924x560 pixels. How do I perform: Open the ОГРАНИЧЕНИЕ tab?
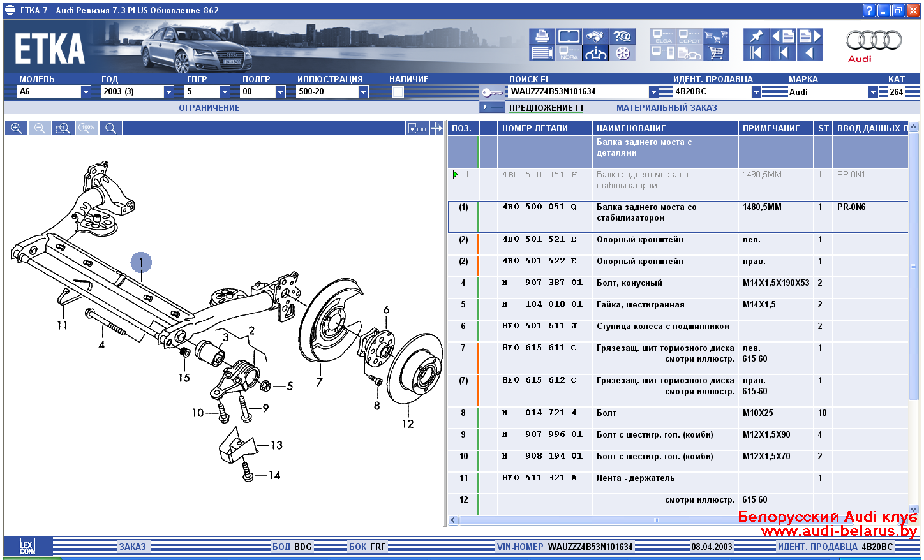(x=209, y=108)
